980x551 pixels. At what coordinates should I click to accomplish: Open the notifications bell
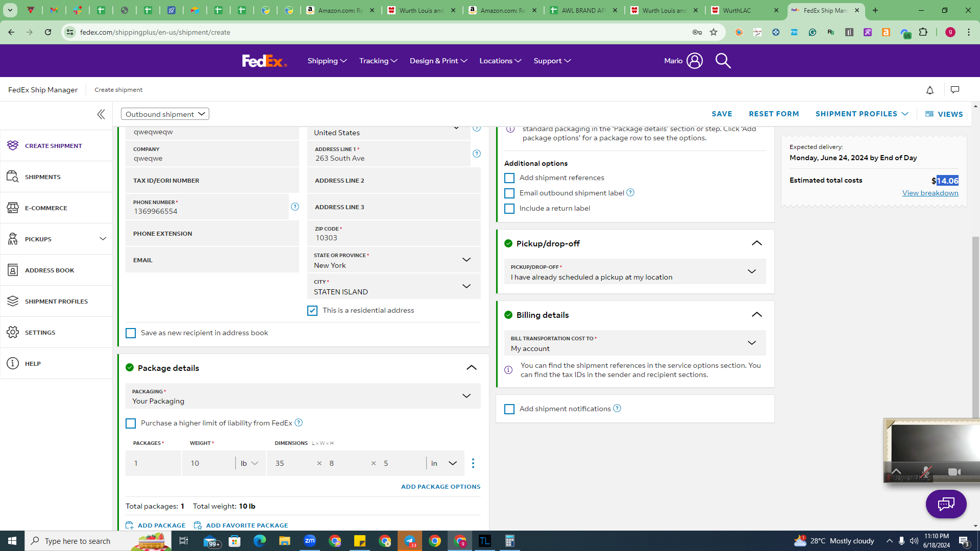(x=930, y=90)
